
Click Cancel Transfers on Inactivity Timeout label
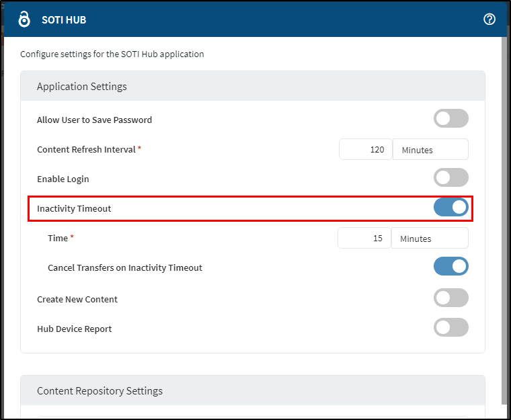[125, 268]
